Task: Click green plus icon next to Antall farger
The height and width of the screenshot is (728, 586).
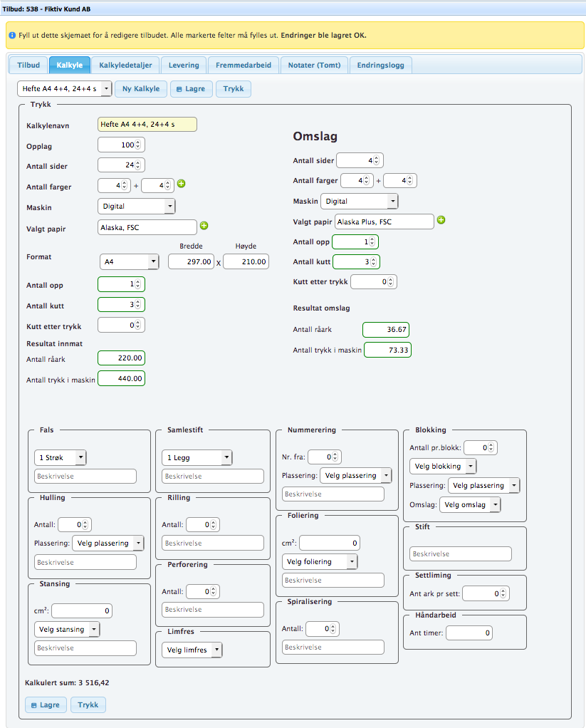Action: (181, 184)
